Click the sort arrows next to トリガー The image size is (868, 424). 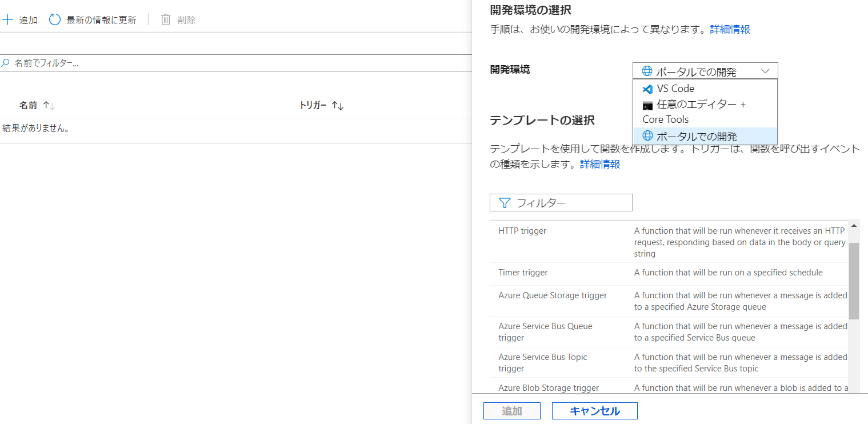click(337, 106)
